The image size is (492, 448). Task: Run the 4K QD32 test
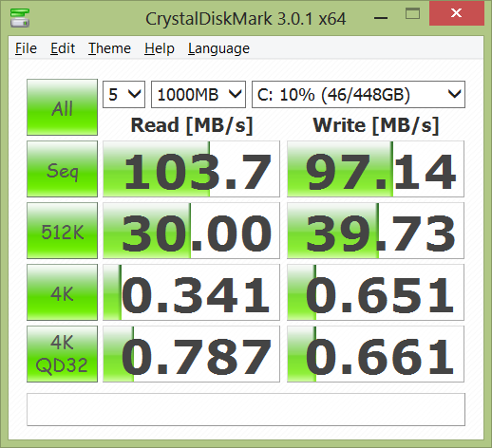[62, 354]
